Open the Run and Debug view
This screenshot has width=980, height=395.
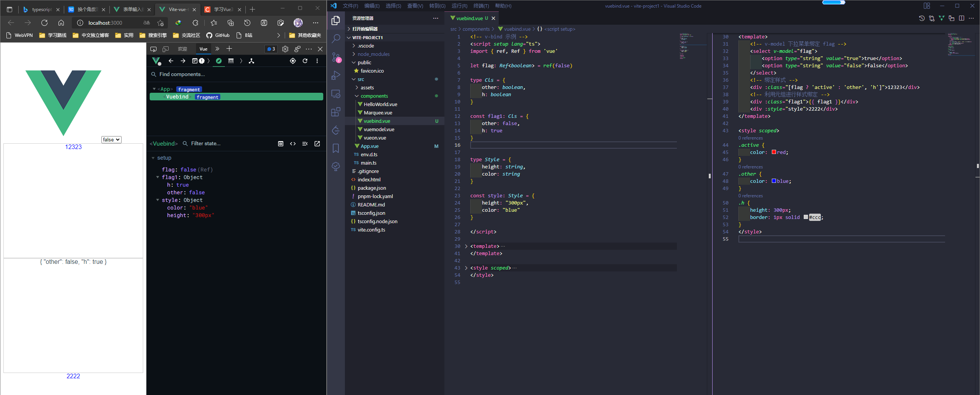[x=336, y=75]
